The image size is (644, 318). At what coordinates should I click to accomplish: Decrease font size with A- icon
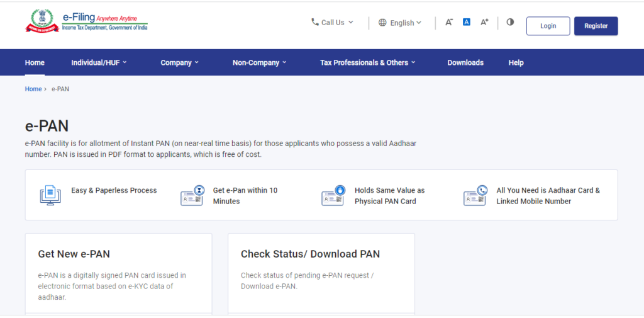pos(449,22)
